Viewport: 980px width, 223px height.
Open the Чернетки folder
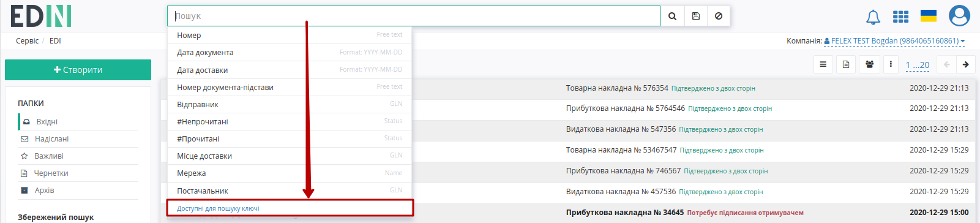point(51,173)
